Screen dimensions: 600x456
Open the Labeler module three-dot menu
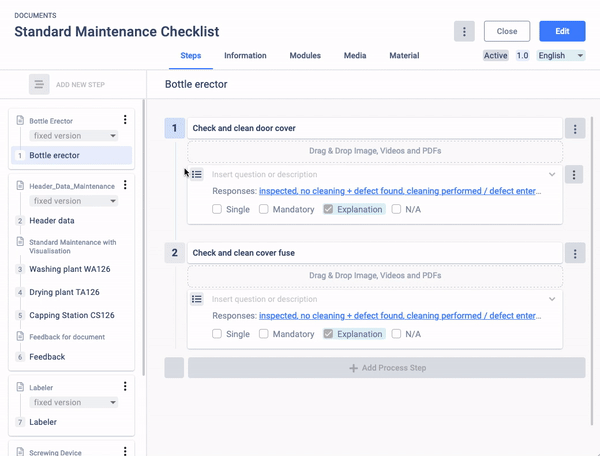point(125,386)
